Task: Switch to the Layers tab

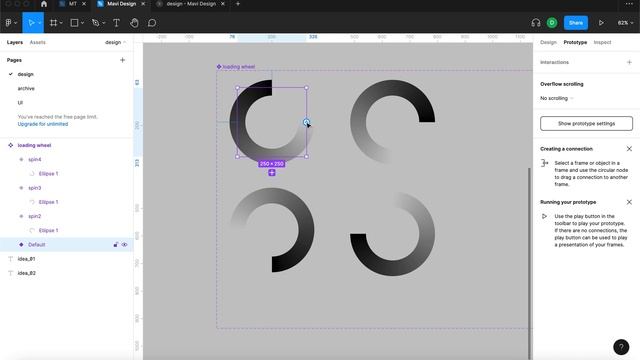Action: (15, 42)
